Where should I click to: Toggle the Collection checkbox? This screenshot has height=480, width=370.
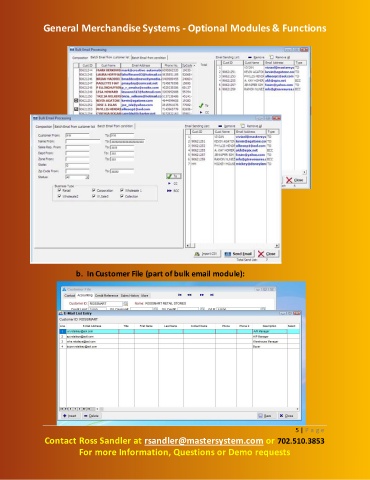point(122,196)
